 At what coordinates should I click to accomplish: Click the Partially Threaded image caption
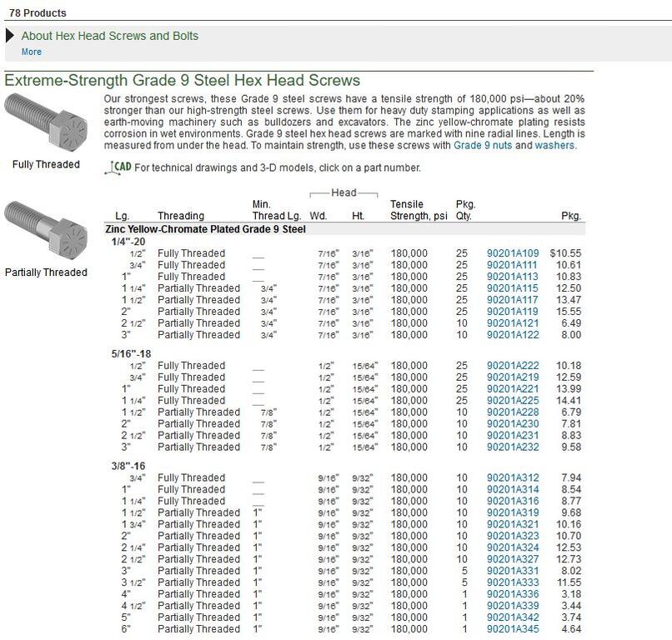pyautogui.click(x=46, y=272)
